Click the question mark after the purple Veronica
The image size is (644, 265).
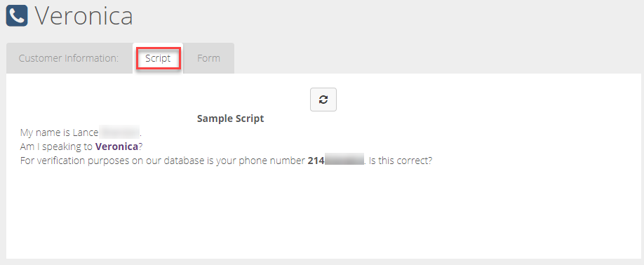coord(140,147)
